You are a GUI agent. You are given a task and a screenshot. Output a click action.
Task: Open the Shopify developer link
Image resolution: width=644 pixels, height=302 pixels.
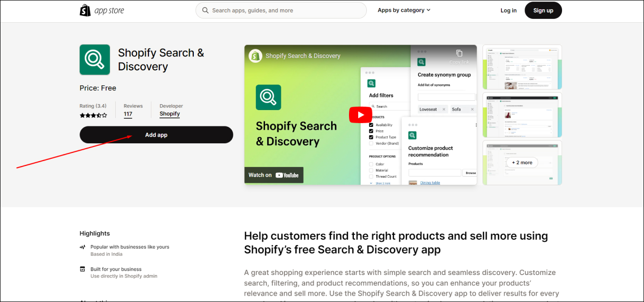170,114
